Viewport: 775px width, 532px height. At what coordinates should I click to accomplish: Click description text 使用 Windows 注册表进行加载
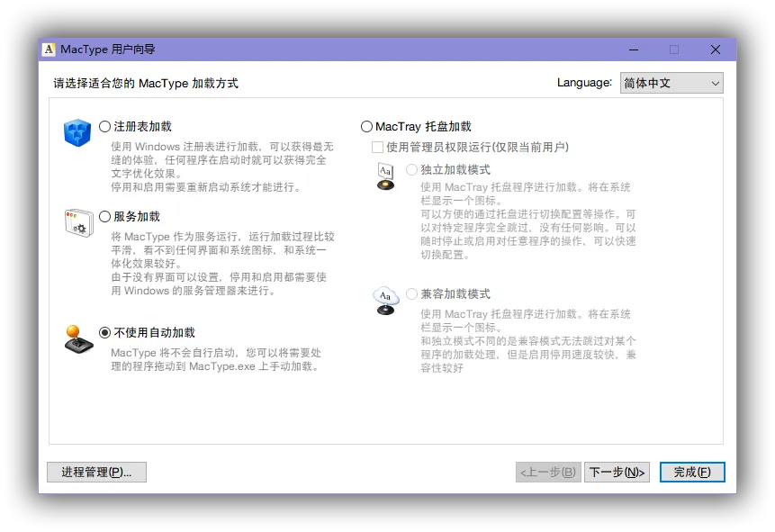click(x=185, y=147)
